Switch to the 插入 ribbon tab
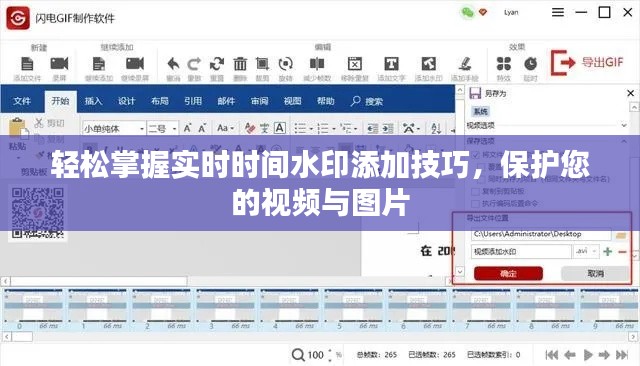640x366 pixels. [x=93, y=101]
